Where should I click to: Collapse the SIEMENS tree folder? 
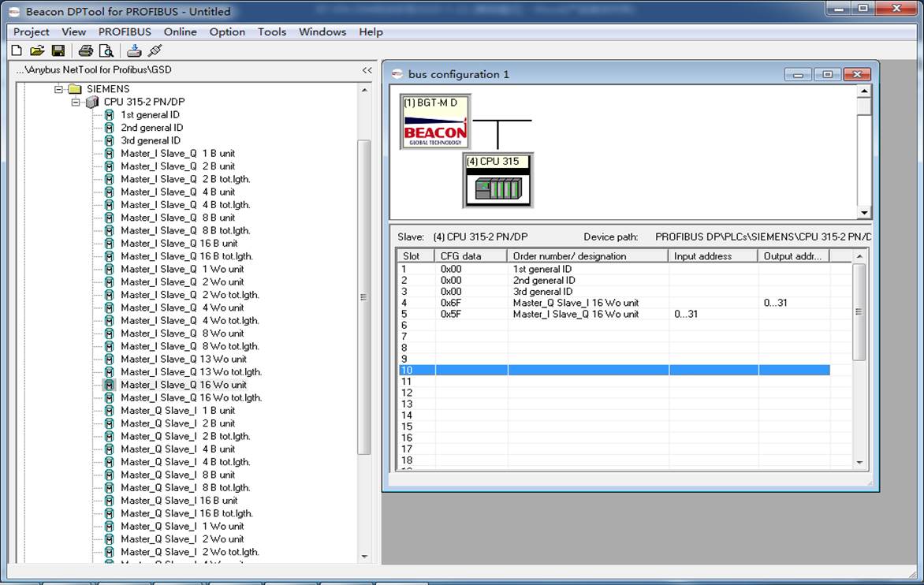[x=58, y=89]
